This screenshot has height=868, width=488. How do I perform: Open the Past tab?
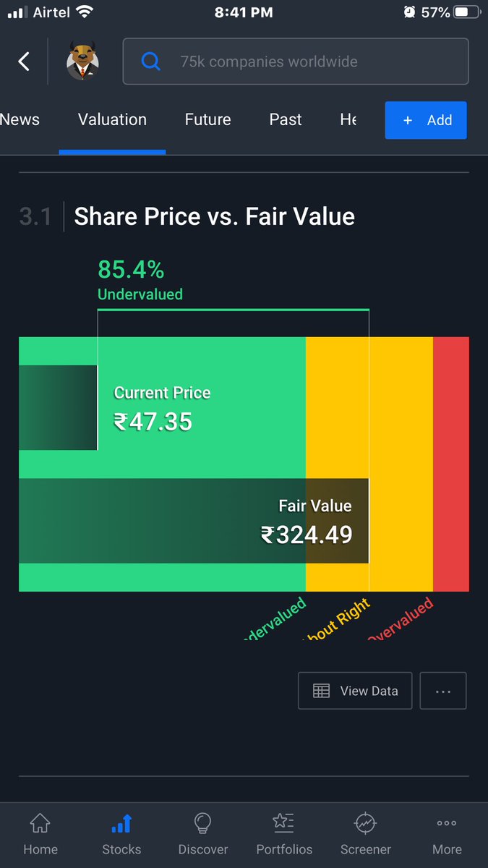pos(286,119)
